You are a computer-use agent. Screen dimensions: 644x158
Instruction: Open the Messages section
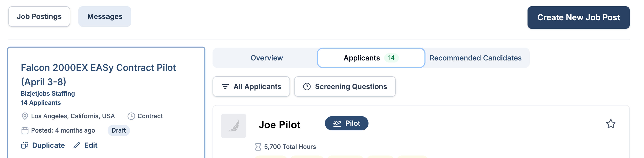105,16
